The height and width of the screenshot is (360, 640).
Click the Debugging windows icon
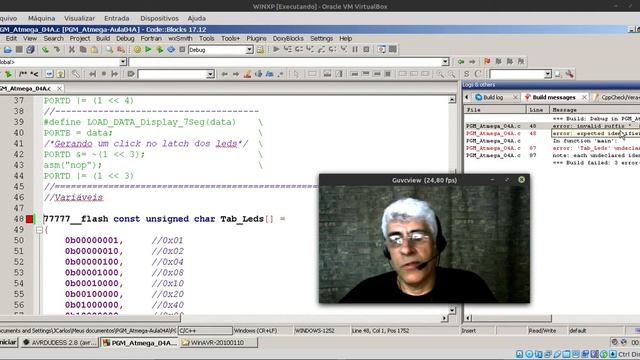coord(381,49)
